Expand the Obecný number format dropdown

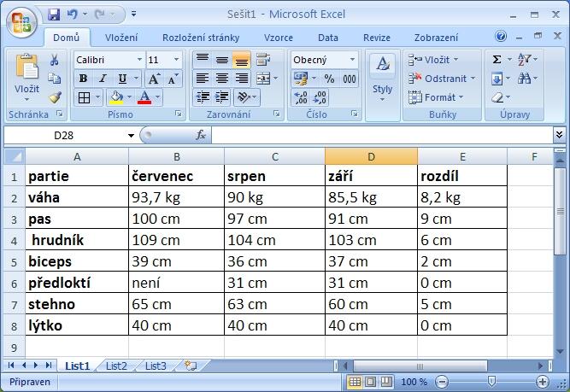(352, 60)
